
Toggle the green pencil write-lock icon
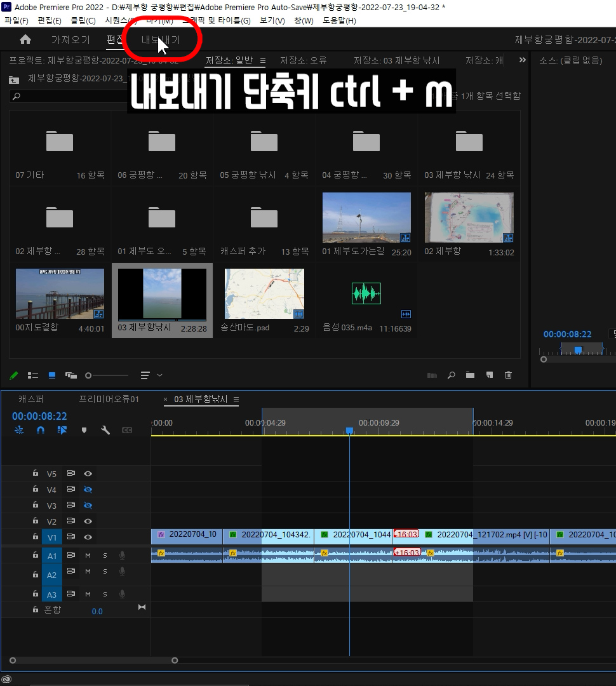13,375
